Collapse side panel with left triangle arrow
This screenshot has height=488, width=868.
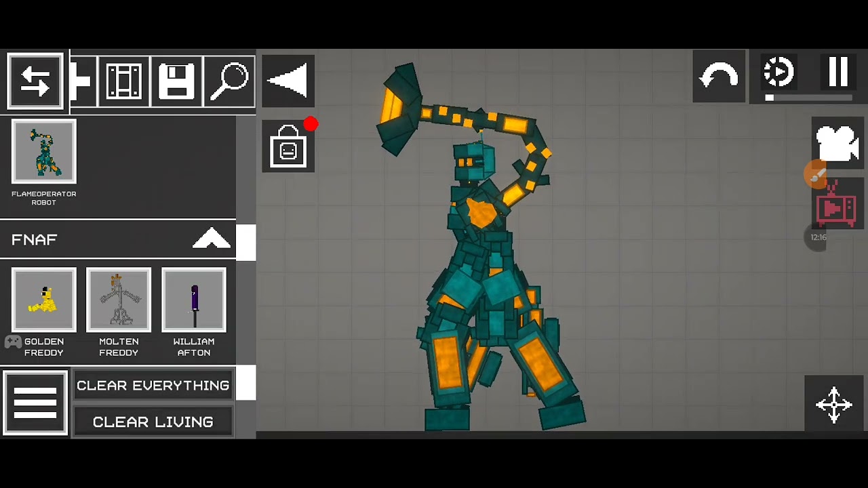(x=288, y=81)
